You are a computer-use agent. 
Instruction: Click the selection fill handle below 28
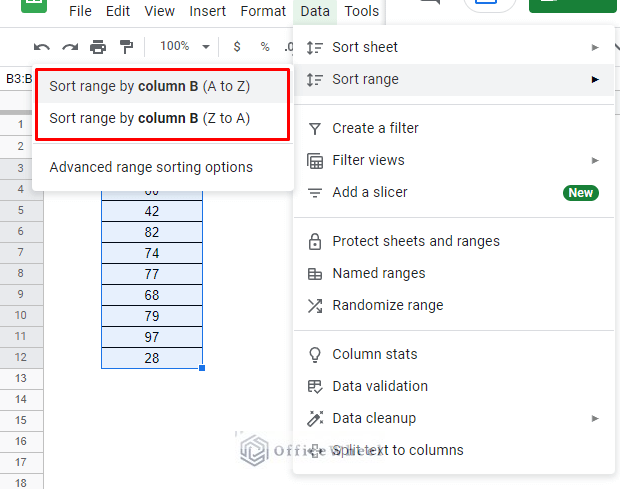[x=202, y=368]
